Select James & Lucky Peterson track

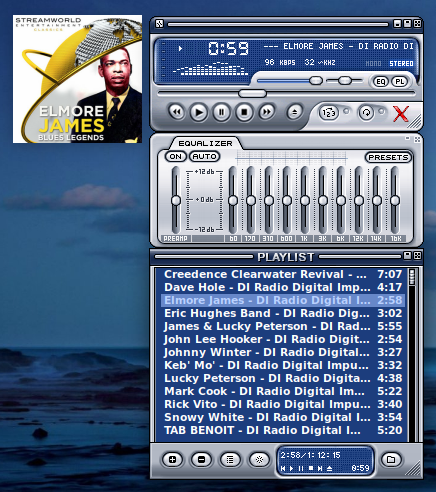(283, 326)
